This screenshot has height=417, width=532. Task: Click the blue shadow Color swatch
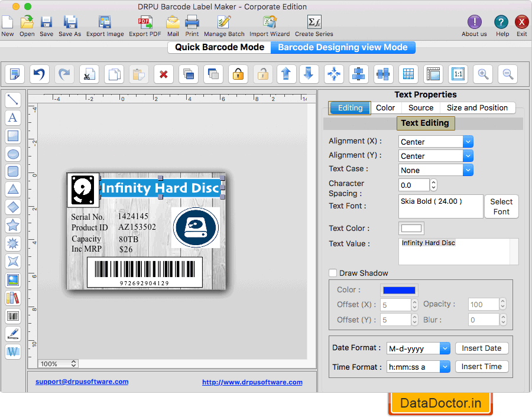point(399,290)
